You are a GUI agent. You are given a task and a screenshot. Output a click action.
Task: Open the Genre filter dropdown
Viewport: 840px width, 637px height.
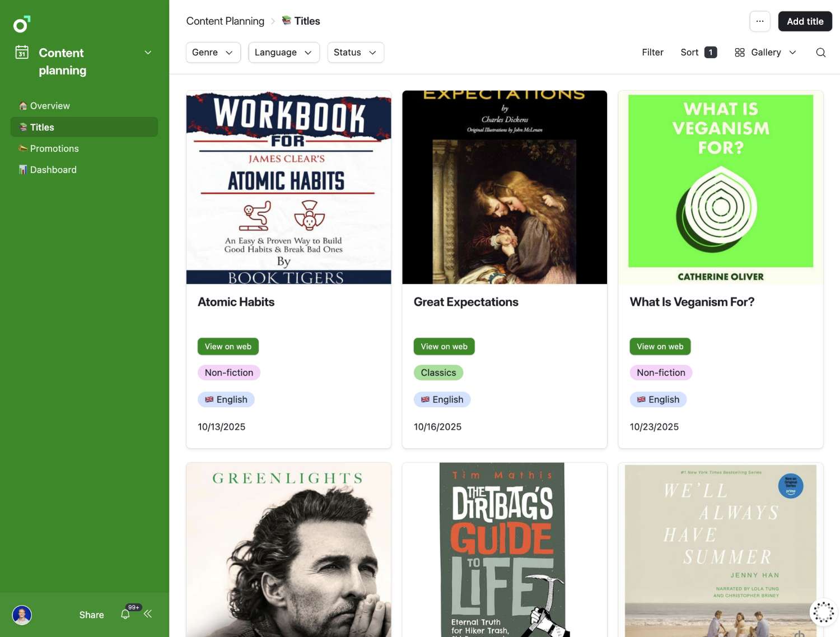tap(213, 52)
